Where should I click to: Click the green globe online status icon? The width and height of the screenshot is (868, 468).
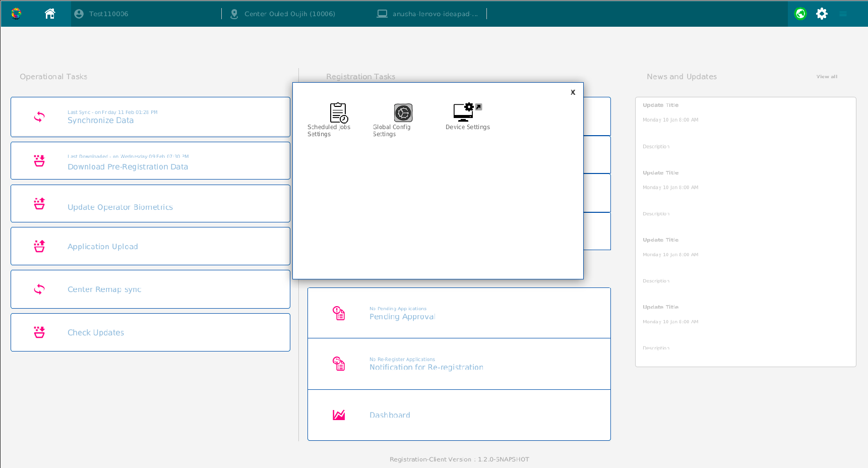coord(800,14)
